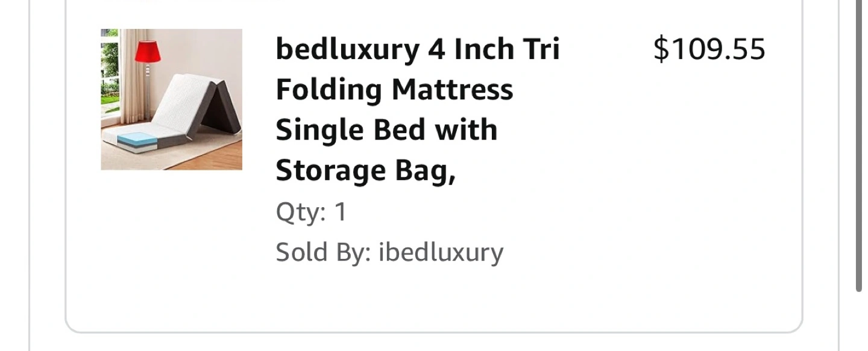
Task: Click the word 'bedluxury' in the title
Action: (347, 49)
